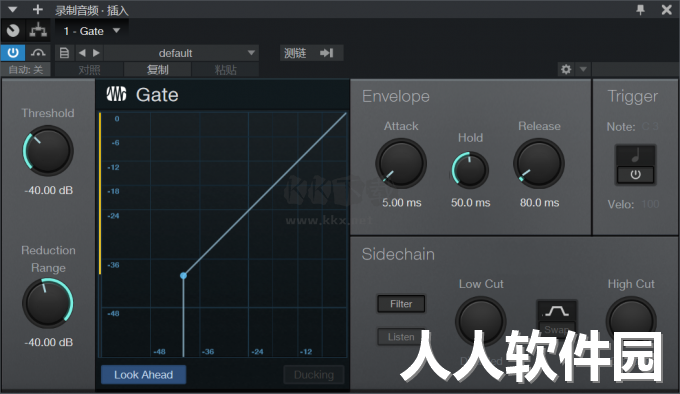Close the Gate plugin window
This screenshot has height=394, width=680.
point(667,10)
